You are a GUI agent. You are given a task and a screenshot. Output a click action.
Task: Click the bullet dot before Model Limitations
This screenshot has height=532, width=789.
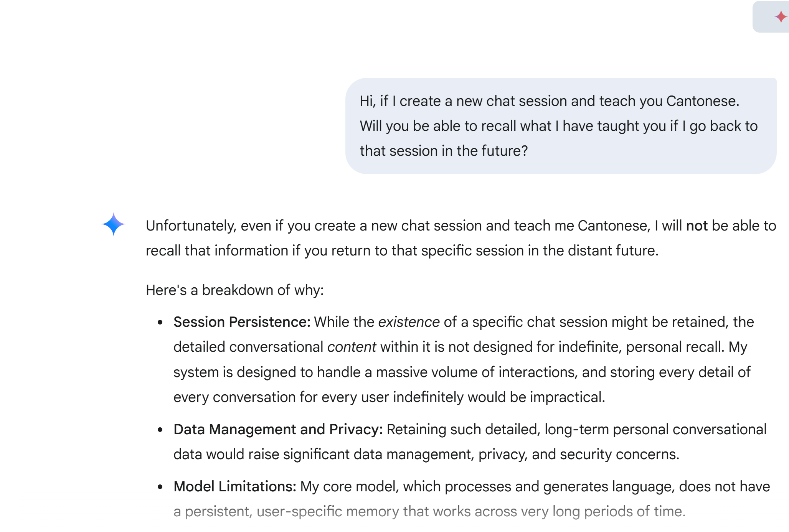pos(160,487)
